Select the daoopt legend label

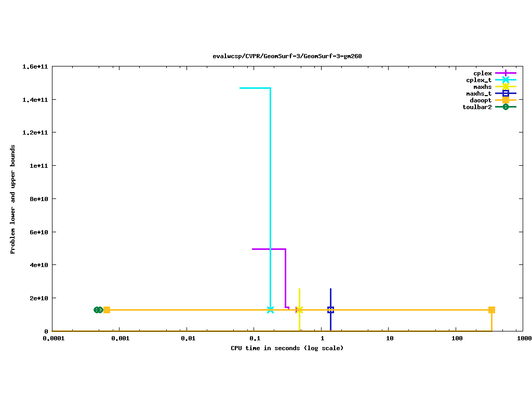coord(481,100)
